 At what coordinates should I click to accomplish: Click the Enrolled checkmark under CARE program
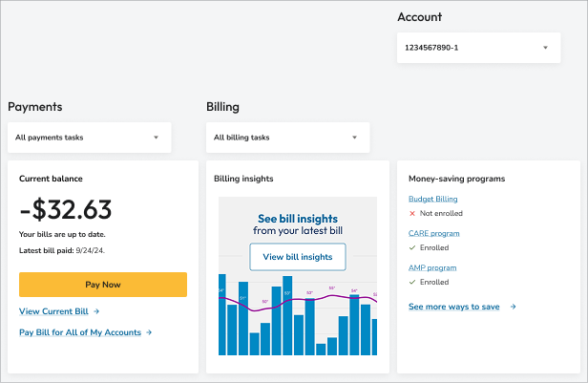(412, 248)
